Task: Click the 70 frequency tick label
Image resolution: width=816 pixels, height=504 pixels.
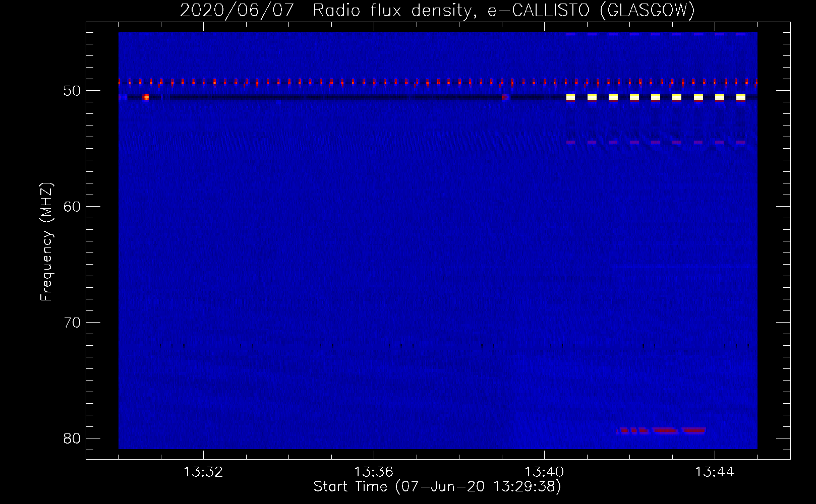Action: click(x=72, y=323)
